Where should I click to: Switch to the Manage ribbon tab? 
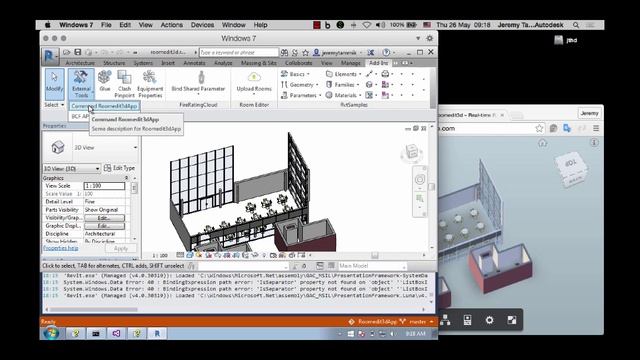tap(351, 63)
